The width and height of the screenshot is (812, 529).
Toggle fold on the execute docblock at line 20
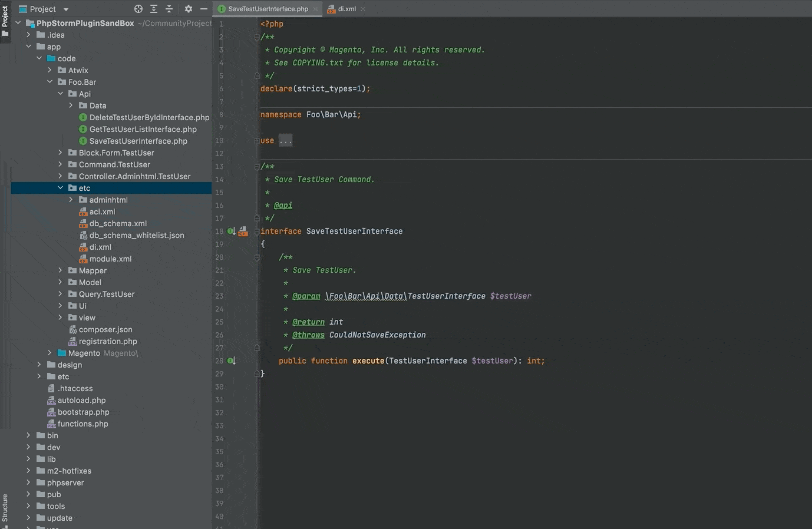point(257,257)
